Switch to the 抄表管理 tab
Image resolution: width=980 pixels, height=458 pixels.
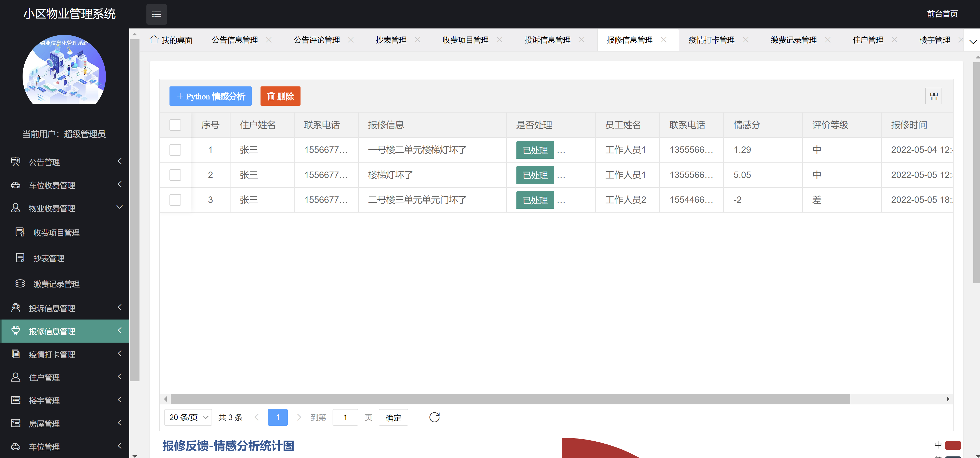tap(391, 39)
